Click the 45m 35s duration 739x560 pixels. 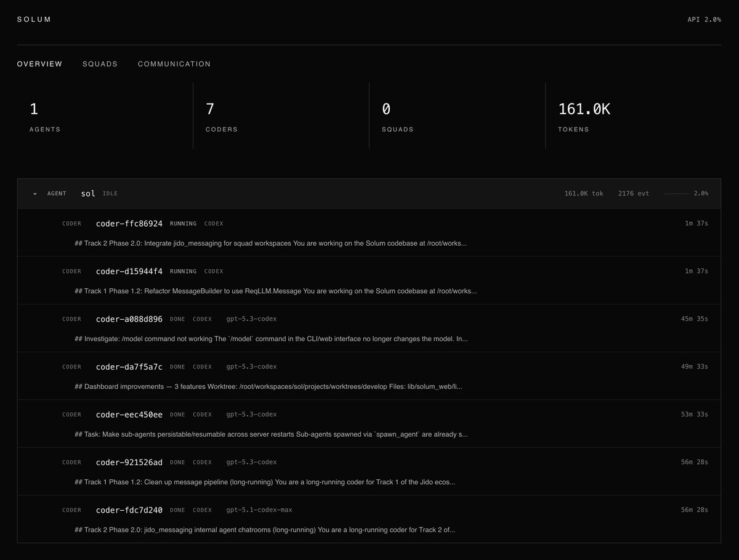point(695,319)
